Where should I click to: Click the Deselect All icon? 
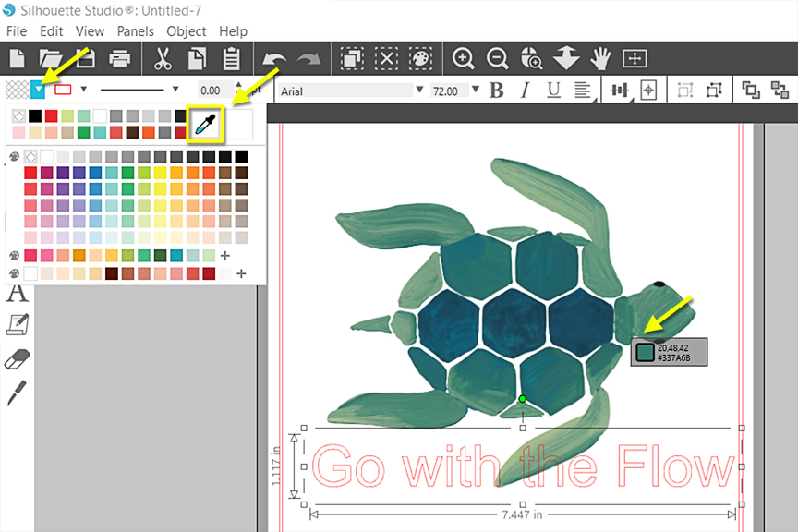point(386,58)
